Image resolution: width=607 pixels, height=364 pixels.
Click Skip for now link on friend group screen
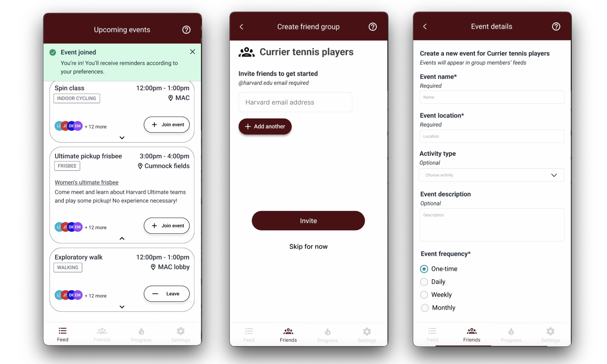click(308, 246)
